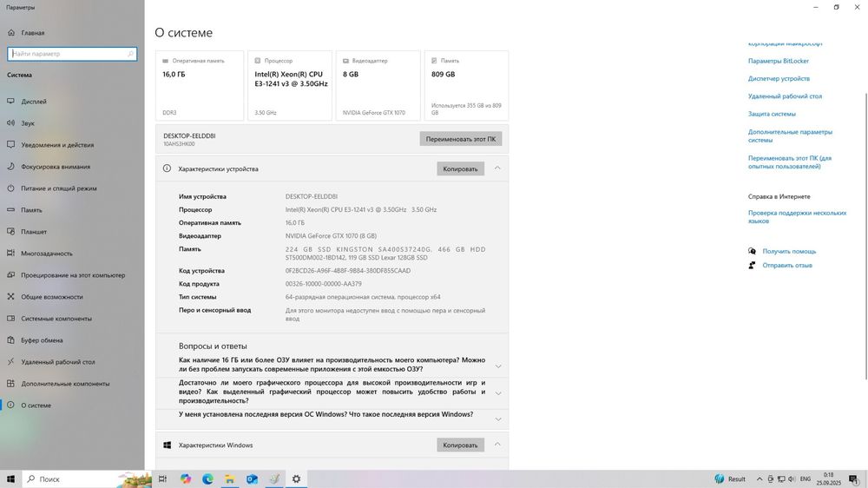The image size is (868, 488).
Task: Collapse Характеристики Windows section chevron
Action: (497, 445)
